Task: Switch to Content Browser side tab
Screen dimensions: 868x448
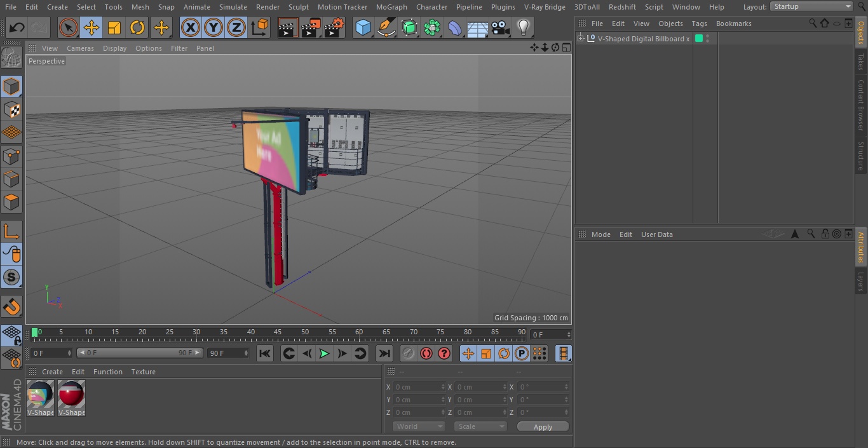Action: point(861,105)
